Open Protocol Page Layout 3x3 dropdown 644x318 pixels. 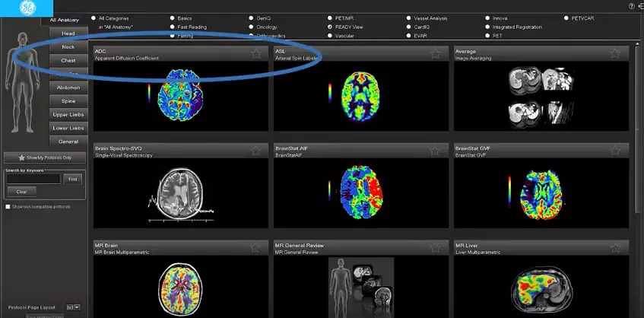(74, 307)
